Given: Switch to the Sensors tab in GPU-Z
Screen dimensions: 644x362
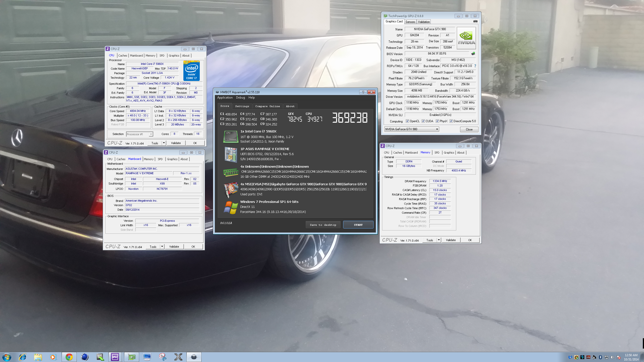Looking at the screenshot, I should [410, 22].
